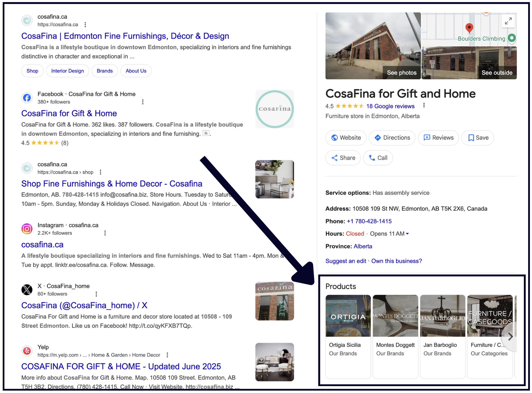Open the options menu for Facebook result
The height and width of the screenshot is (393, 532).
coord(143,102)
